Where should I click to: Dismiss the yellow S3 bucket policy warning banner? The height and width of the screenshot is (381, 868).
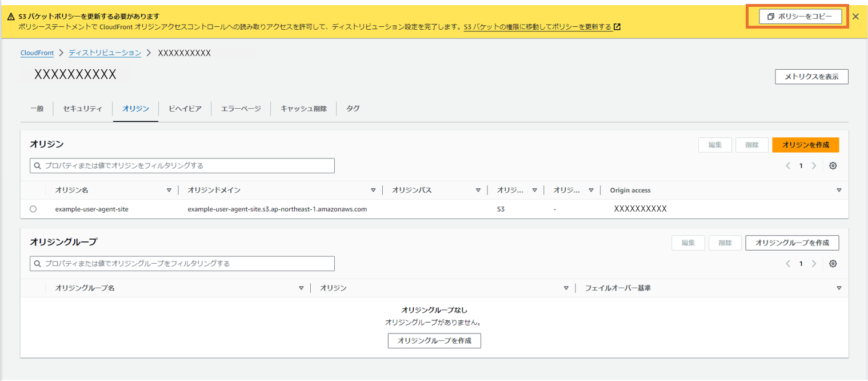coord(855,16)
